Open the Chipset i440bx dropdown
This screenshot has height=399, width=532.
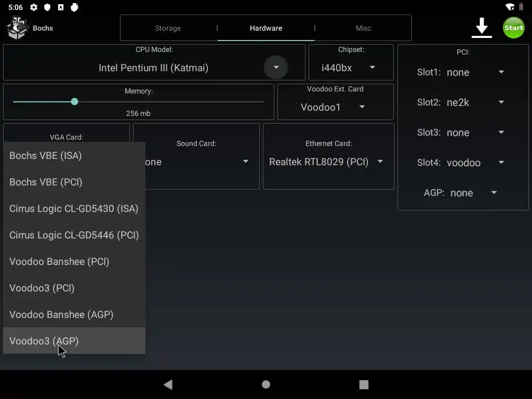349,68
